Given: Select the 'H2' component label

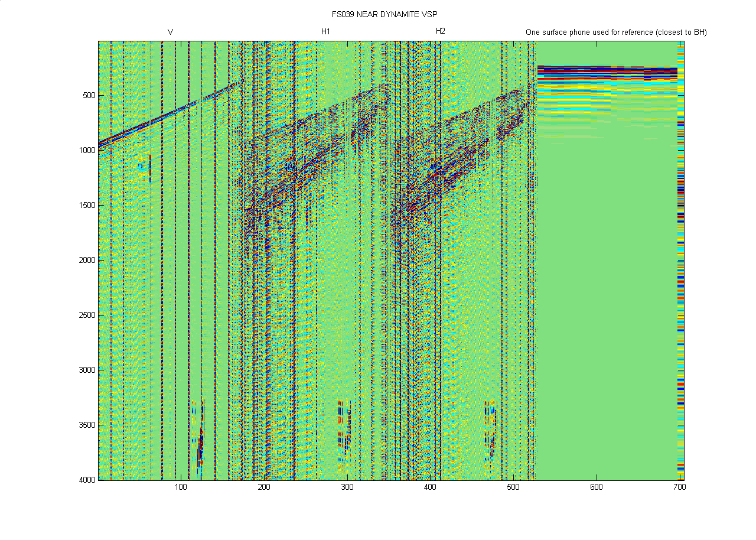Looking at the screenshot, I should point(441,31).
